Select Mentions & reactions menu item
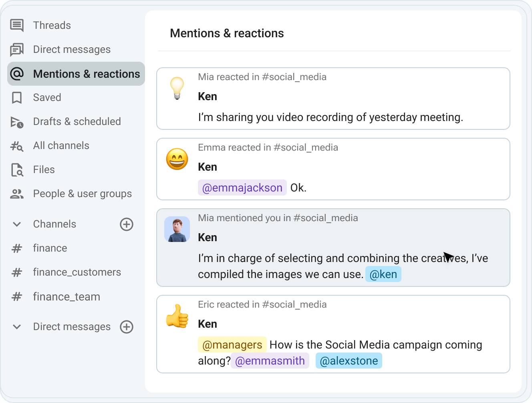This screenshot has height=403, width=532. [x=76, y=74]
